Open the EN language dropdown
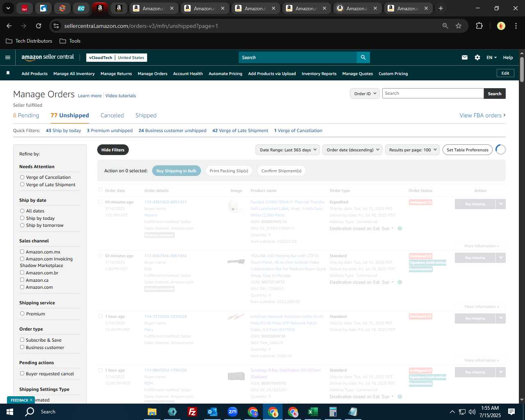Viewport: 525px width, 420px height. pyautogui.click(x=491, y=57)
